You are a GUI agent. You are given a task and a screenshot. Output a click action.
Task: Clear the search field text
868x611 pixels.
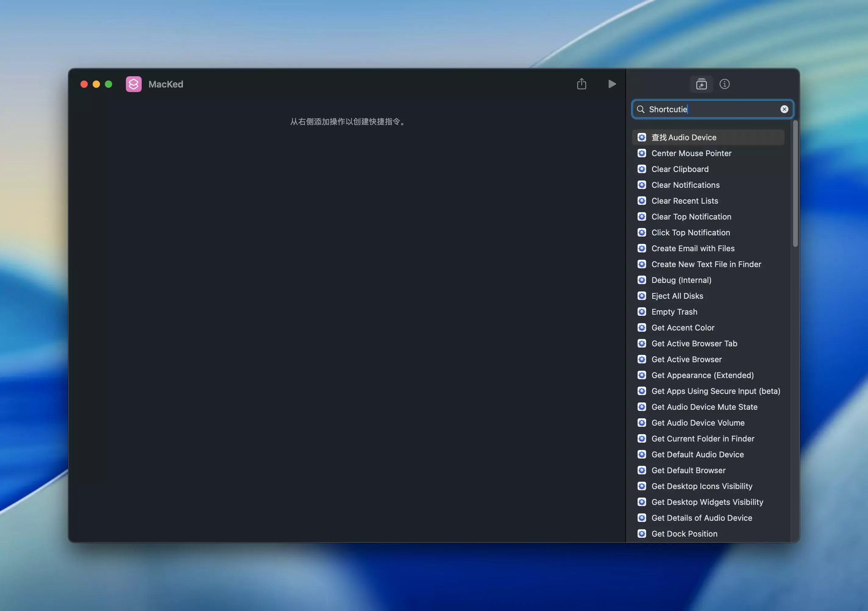pos(784,109)
